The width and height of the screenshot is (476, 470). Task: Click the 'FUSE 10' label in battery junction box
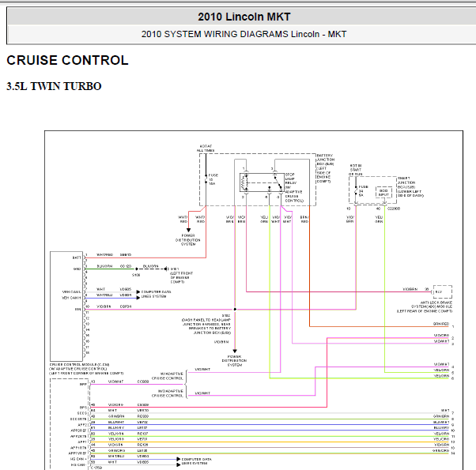213,179
